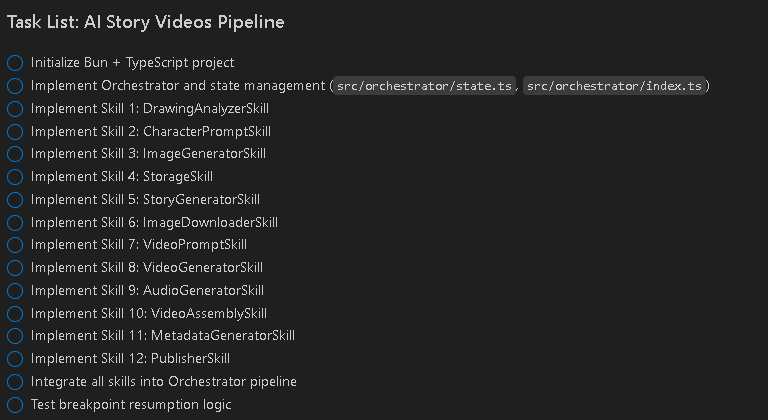
Task: Tick the Test breakpoint resumption logic circle
Action: click(x=15, y=404)
